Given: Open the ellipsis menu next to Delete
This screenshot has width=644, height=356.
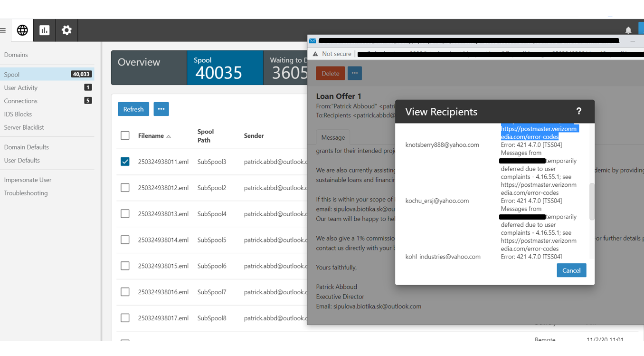Looking at the screenshot, I should [x=355, y=73].
